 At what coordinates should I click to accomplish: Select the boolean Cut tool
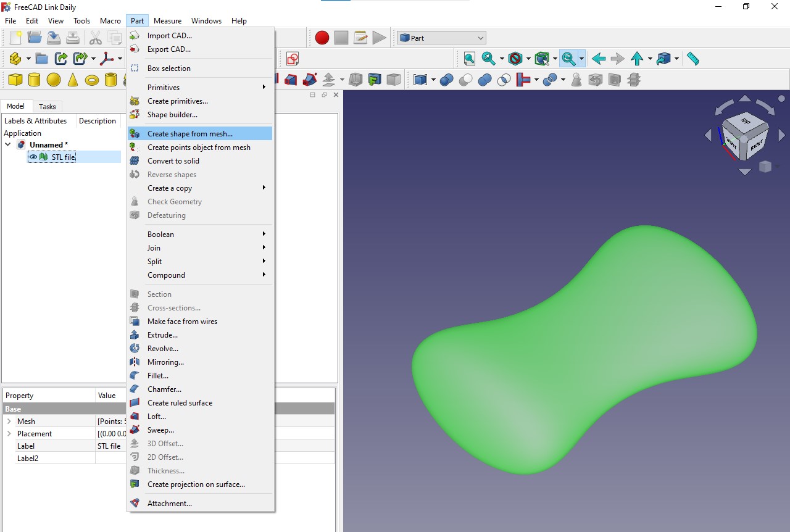pos(465,79)
